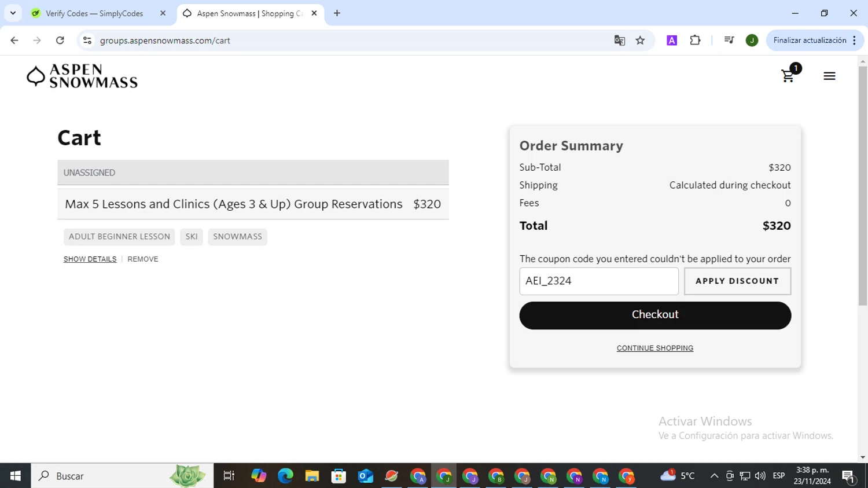Viewport: 868px width, 488px height.
Task: Open the notification center icon
Action: [x=849, y=476]
